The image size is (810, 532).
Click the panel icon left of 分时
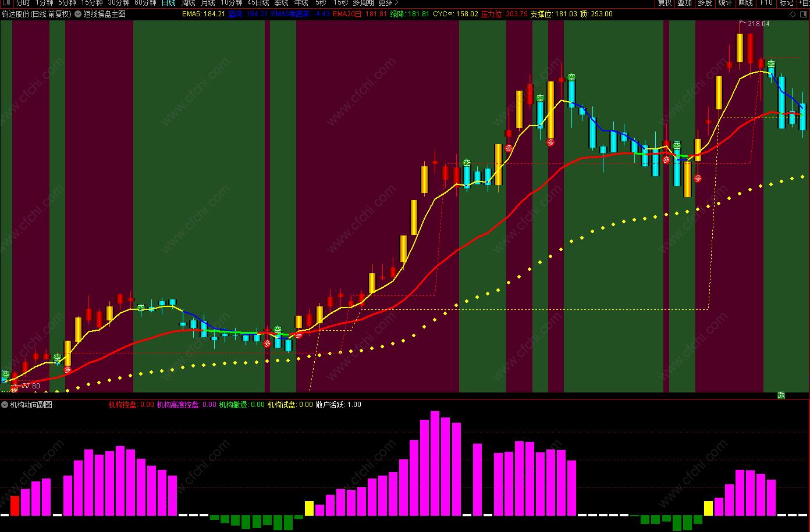[6, 3]
